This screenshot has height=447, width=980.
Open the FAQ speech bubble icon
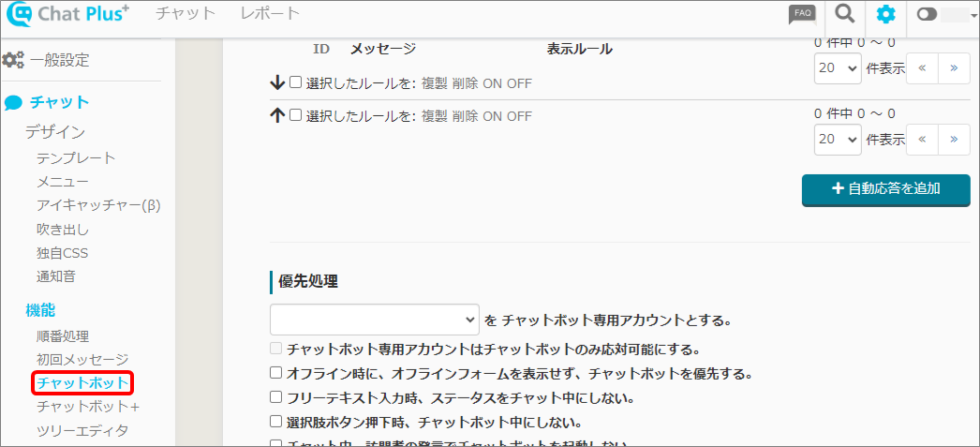click(x=802, y=14)
